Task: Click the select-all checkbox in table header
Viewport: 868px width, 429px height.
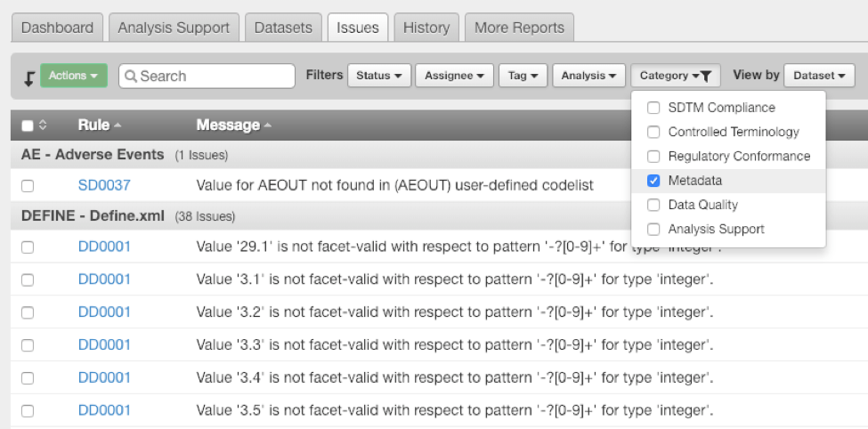Action: (x=27, y=125)
